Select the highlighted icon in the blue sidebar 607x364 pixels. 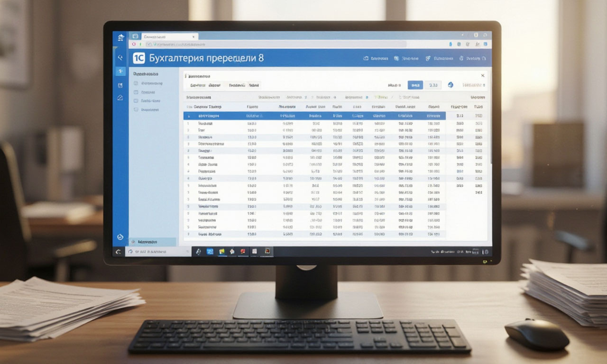pyautogui.click(x=120, y=71)
